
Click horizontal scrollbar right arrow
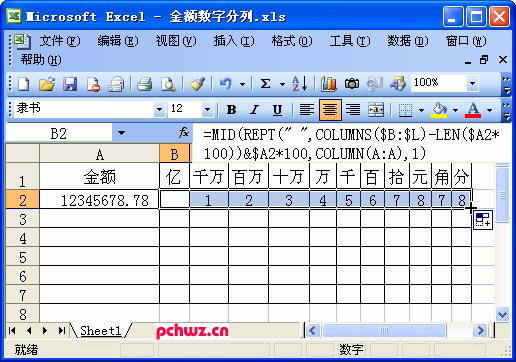pos(480,331)
